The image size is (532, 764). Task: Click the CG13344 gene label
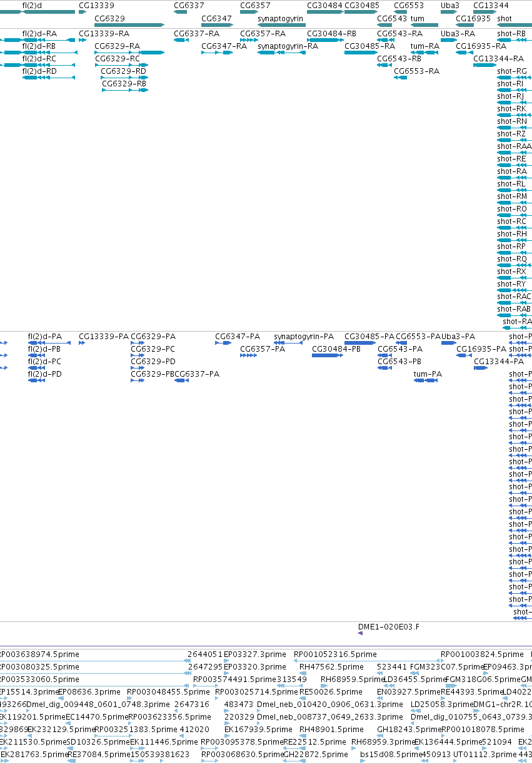pos(491,6)
